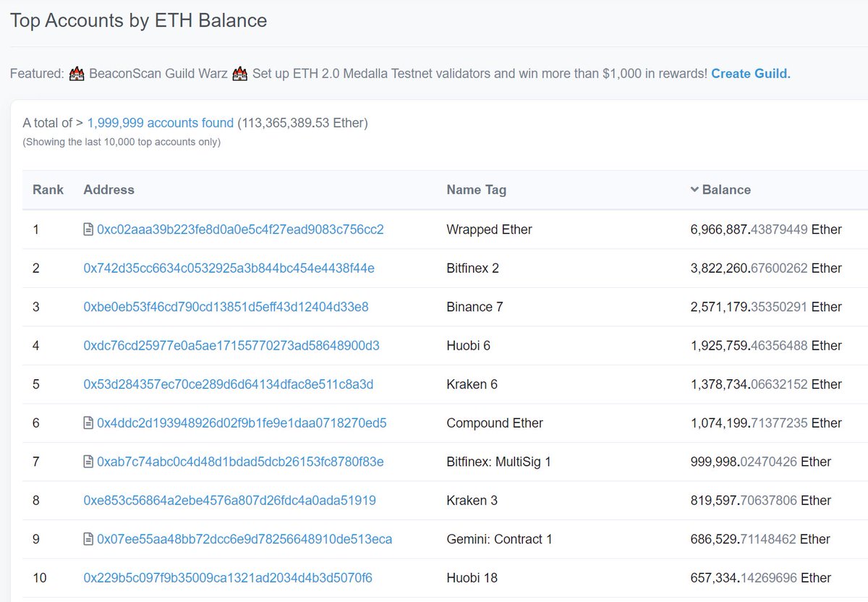
Task: Click balance 1,925,759.46356488 Ether
Action: coord(766,346)
